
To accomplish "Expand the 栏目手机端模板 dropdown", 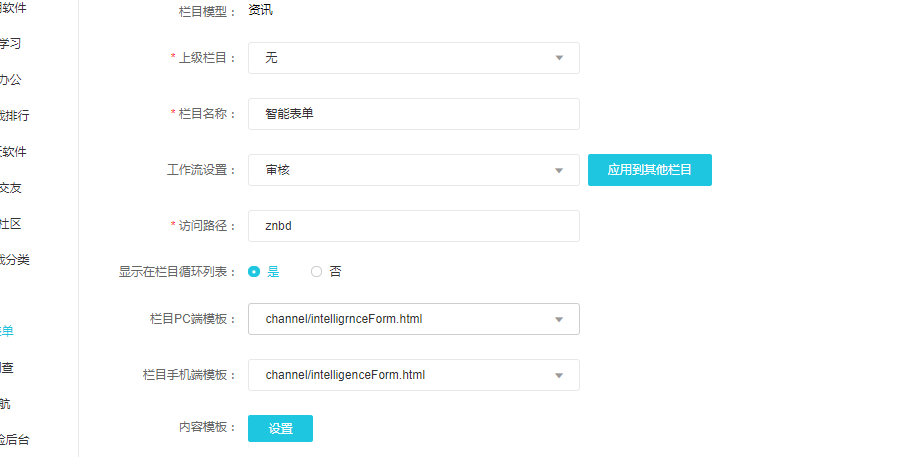I will coord(413,375).
